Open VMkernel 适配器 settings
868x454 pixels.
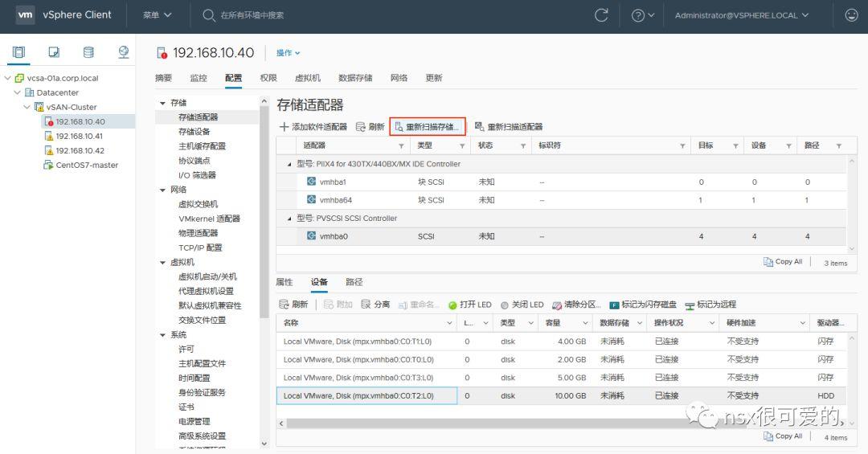pos(209,219)
